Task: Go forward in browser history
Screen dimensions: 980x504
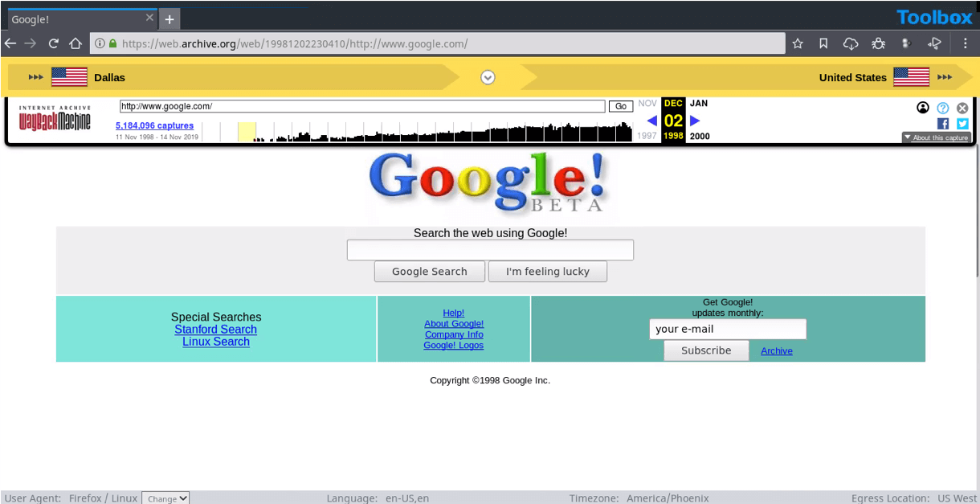Action: [31, 43]
